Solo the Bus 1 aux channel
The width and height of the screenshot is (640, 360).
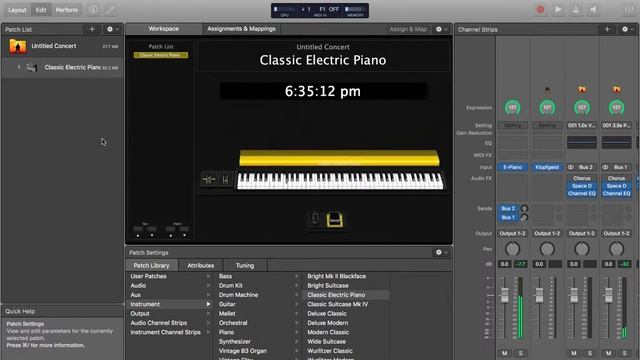624,353
